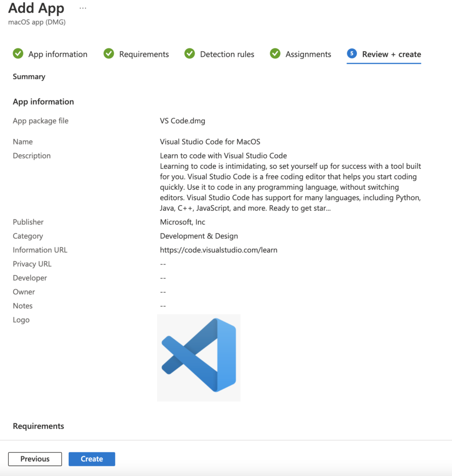Go to the App information tab

pyautogui.click(x=50, y=54)
